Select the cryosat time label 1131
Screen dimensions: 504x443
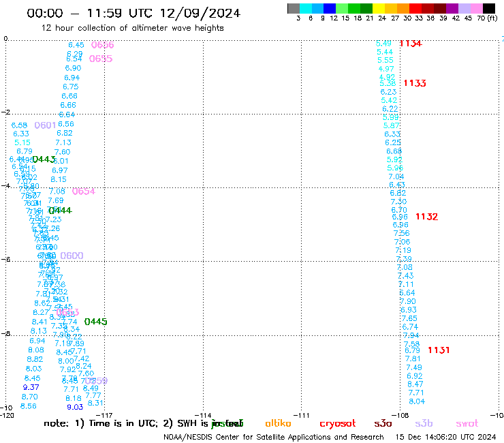coord(439,350)
